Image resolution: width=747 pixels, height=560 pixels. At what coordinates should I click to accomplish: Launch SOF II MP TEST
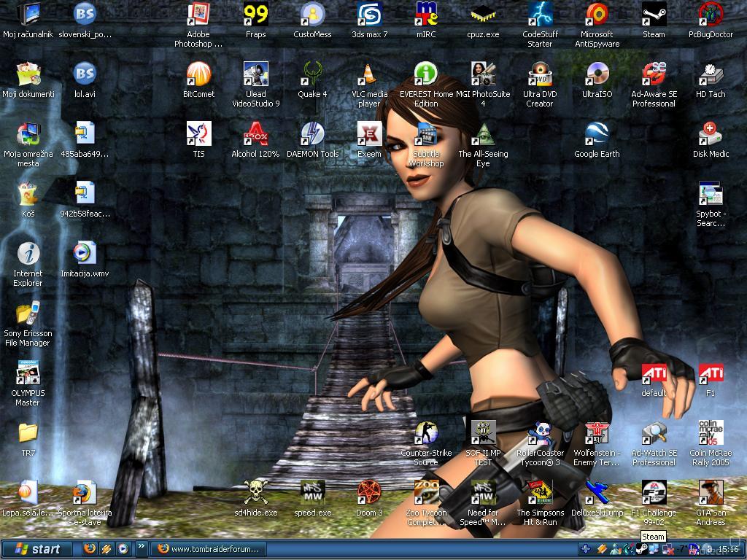tap(483, 444)
